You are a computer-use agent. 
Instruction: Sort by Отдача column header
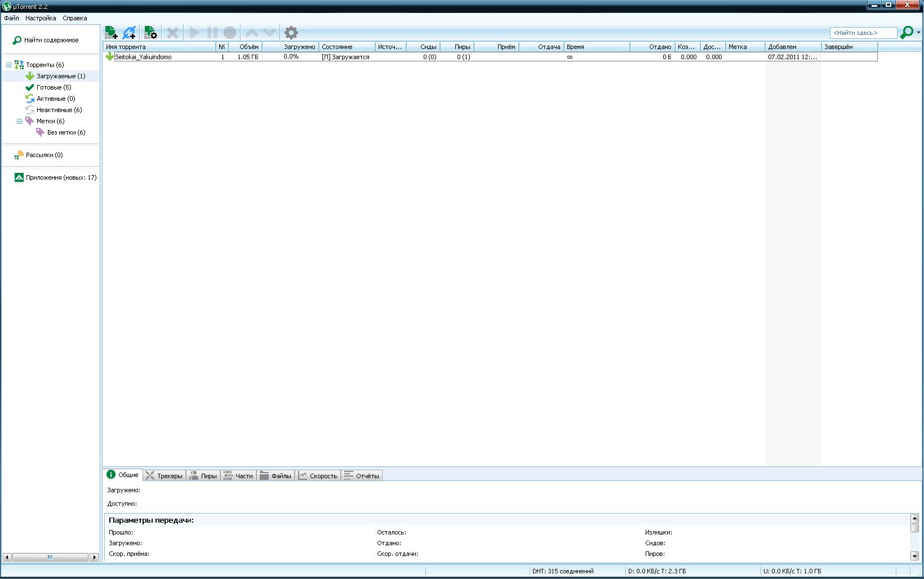[541, 47]
